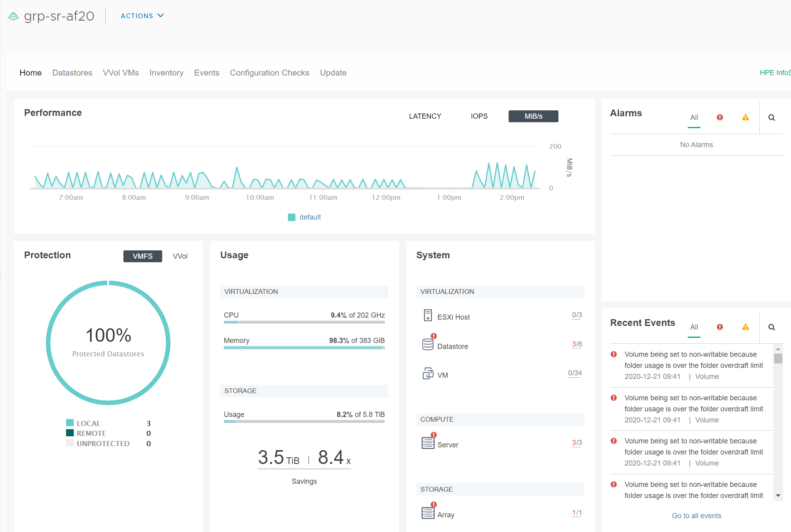The width and height of the screenshot is (791, 532).
Task: Switch to the VVol VMs tab
Action: (x=121, y=73)
